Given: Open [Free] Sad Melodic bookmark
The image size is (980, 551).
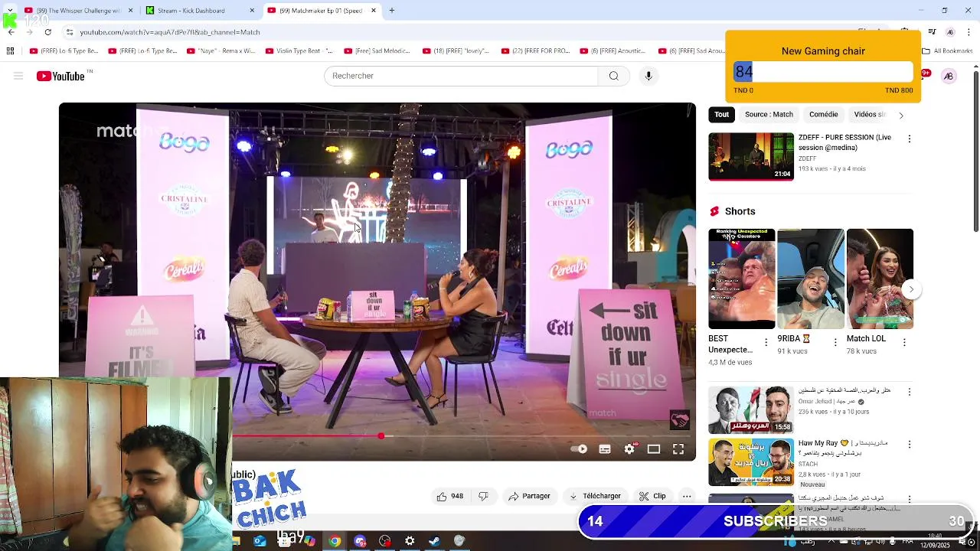Looking at the screenshot, I should click(377, 51).
